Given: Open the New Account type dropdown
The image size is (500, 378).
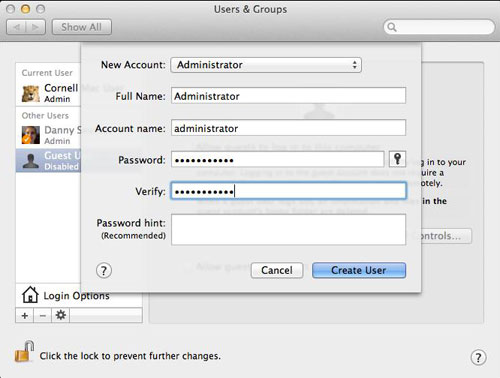Looking at the screenshot, I should (x=266, y=65).
